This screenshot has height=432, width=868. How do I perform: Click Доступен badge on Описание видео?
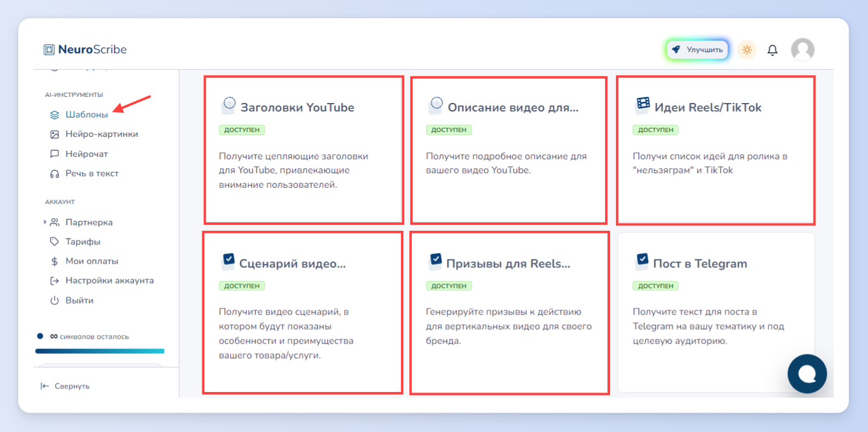pyautogui.click(x=449, y=130)
